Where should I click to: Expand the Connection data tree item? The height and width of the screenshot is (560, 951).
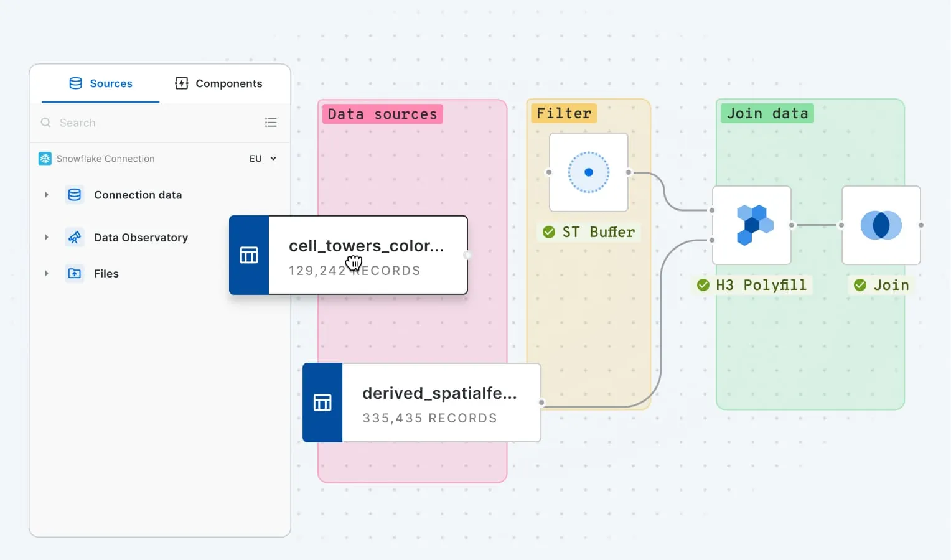coord(46,195)
